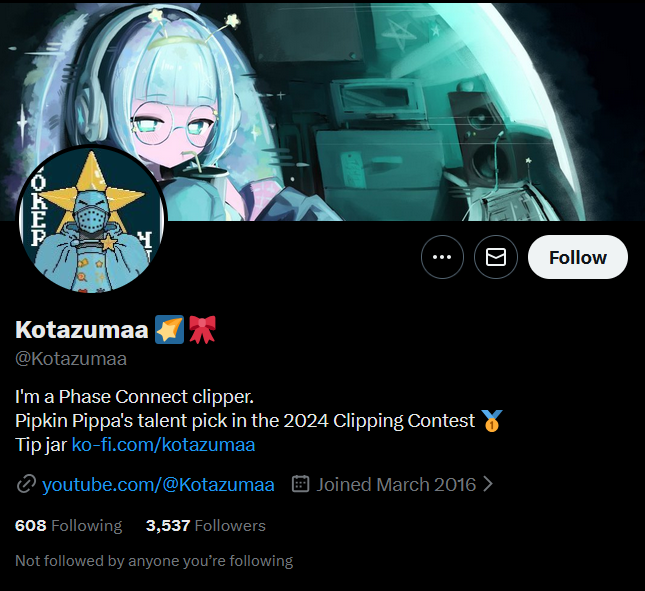This screenshot has height=591, width=645.
Task: Click the gold medal emoji in bio
Action: click(492, 421)
